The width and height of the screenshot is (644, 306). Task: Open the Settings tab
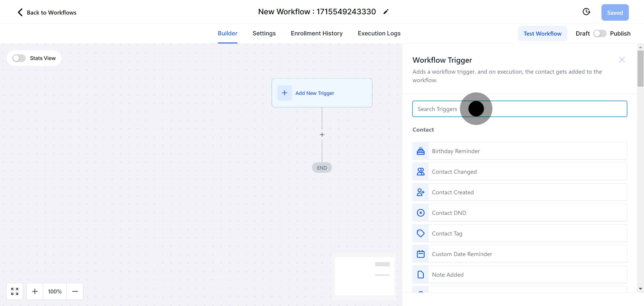tap(264, 33)
